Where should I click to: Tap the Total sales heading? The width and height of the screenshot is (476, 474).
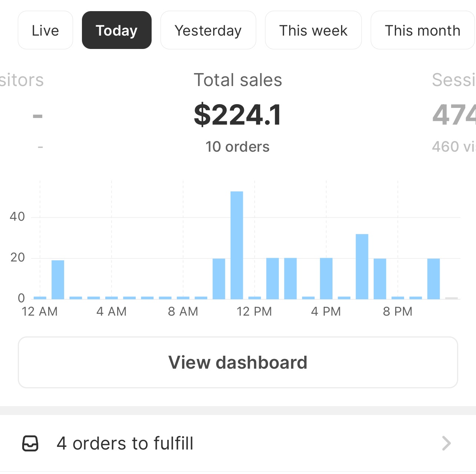[x=238, y=80]
